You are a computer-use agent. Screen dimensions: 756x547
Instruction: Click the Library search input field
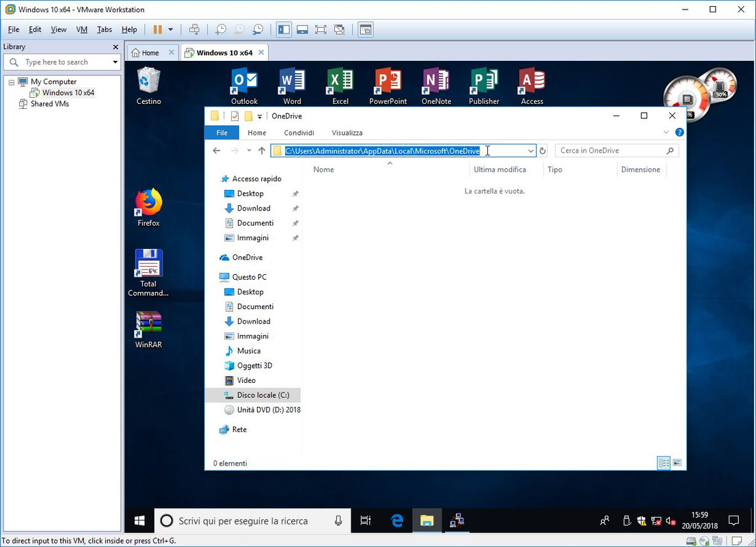coord(63,62)
